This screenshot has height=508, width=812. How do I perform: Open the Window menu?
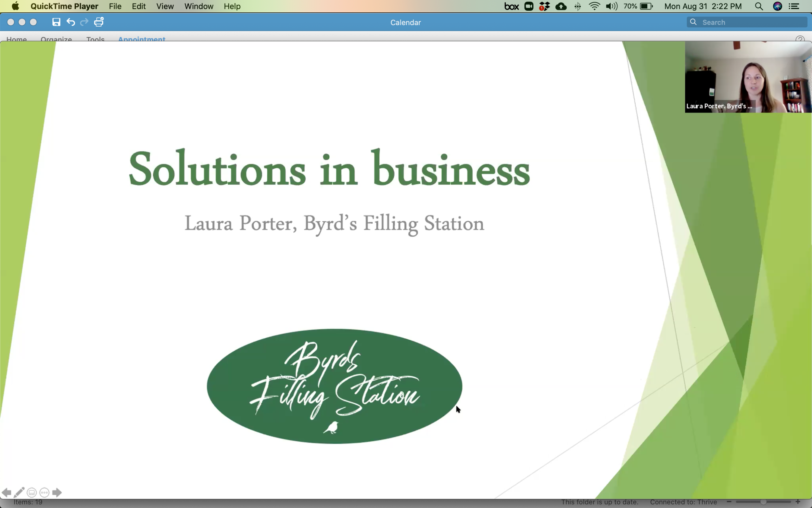(199, 7)
